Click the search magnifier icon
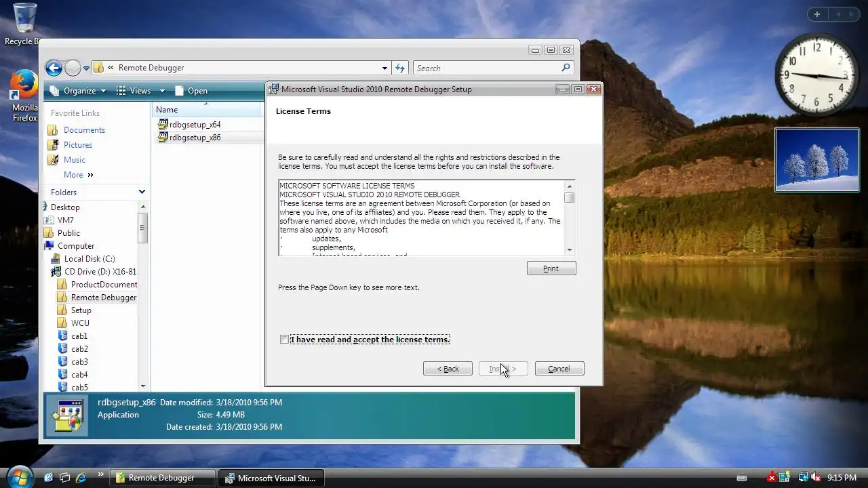Viewport: 868px width, 488px height. [566, 68]
